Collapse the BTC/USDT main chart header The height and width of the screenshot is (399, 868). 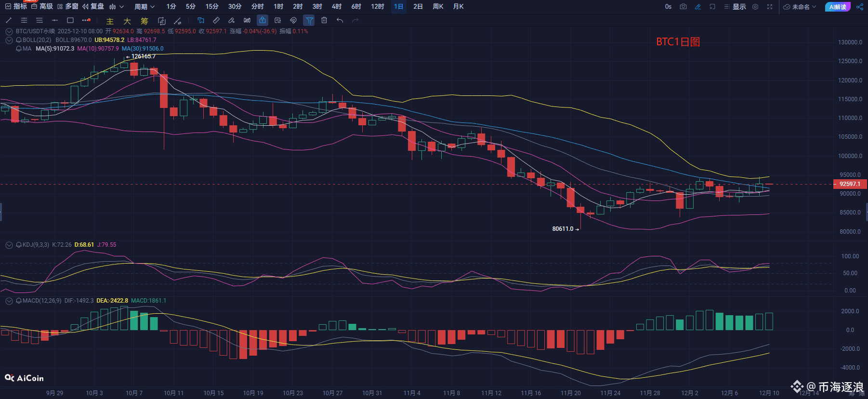pos(9,31)
